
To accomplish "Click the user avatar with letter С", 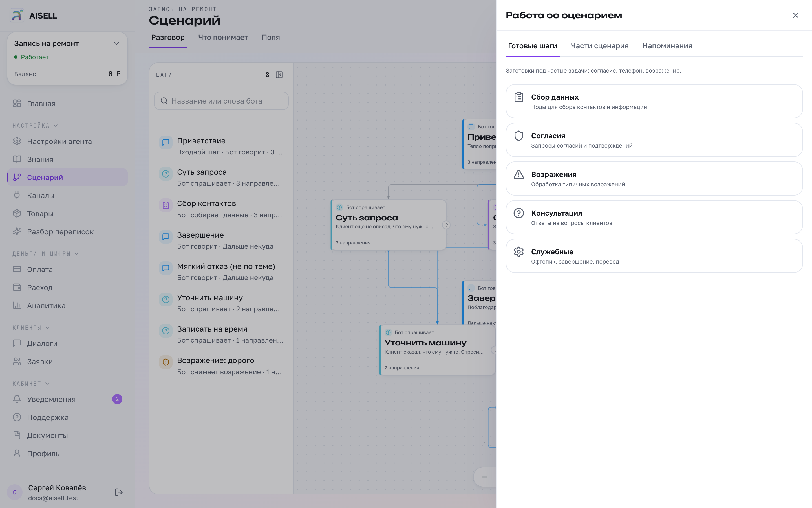I will [x=15, y=492].
